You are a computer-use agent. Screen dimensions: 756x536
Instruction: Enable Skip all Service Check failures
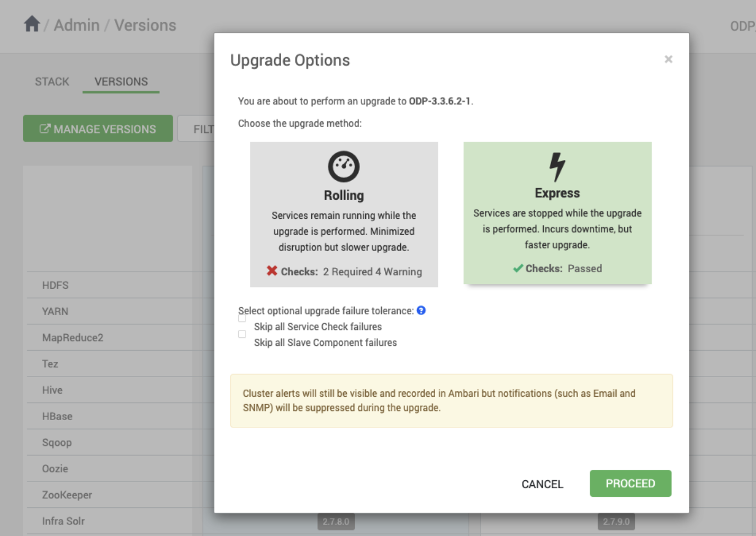[x=242, y=318]
